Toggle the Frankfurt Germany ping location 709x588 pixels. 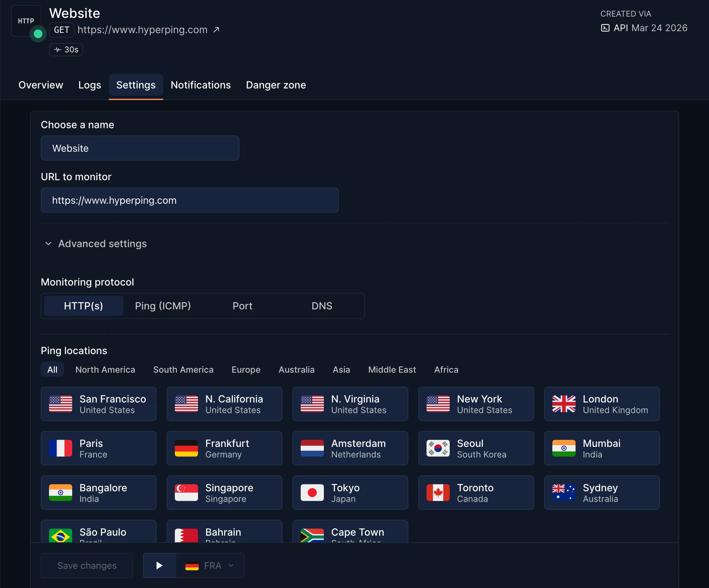tap(224, 448)
